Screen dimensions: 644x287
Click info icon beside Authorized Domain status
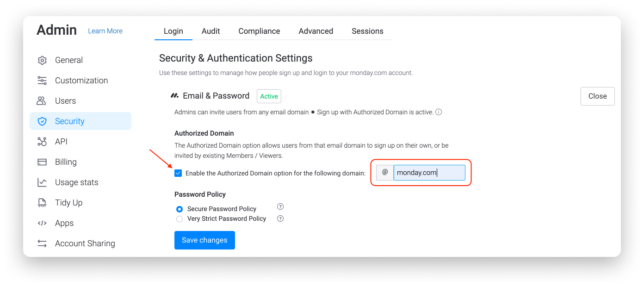(x=439, y=112)
